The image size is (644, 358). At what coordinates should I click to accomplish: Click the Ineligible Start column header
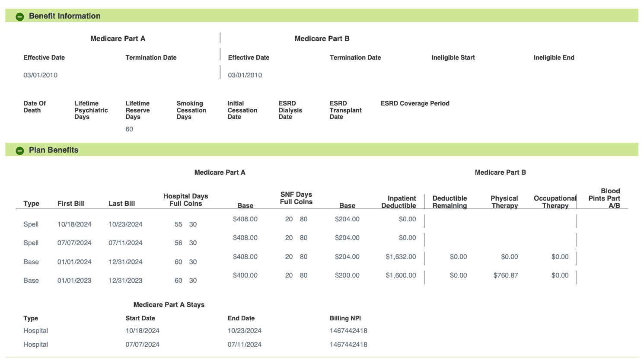453,58
